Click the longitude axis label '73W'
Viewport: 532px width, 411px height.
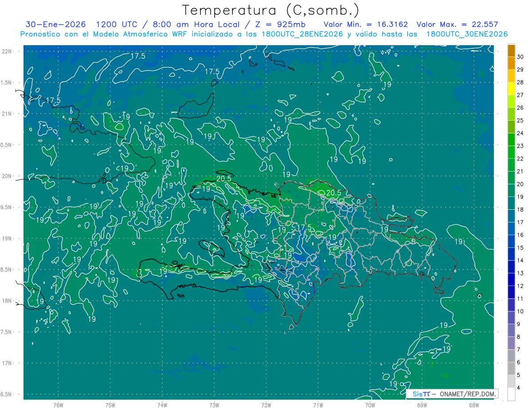[x=214, y=405]
